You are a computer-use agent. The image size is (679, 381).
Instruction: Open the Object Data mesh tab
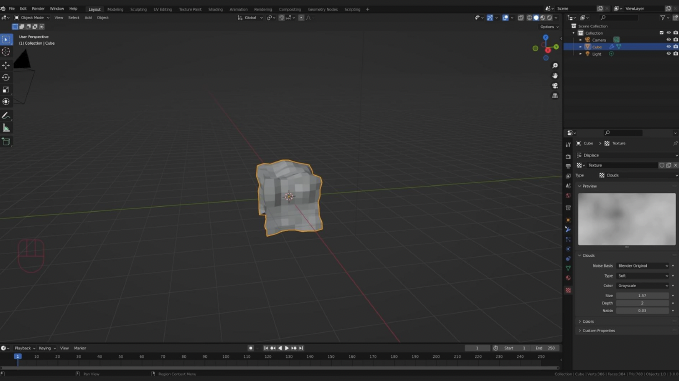(568, 268)
